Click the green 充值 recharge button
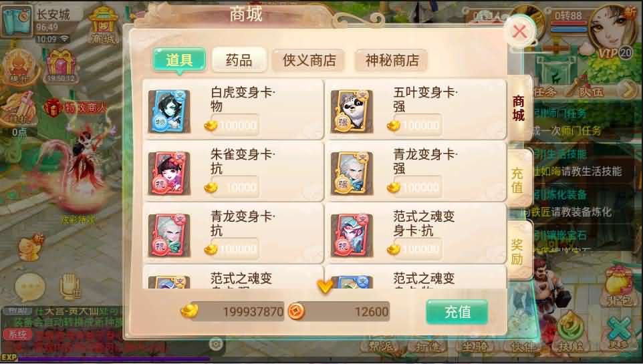Viewport: 643px width, 364px height. coord(457,312)
